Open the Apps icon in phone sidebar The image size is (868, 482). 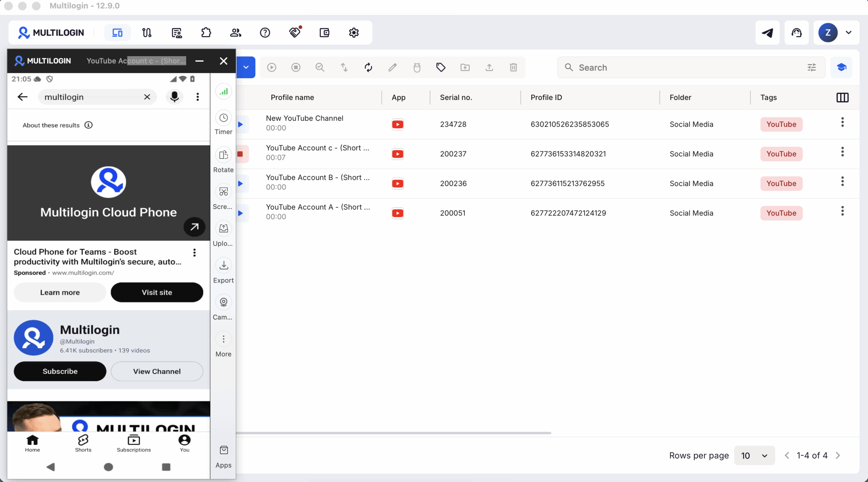pyautogui.click(x=223, y=456)
